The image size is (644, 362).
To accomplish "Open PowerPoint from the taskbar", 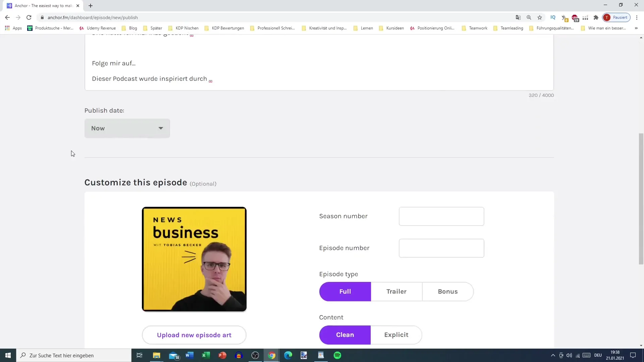I will (222, 355).
